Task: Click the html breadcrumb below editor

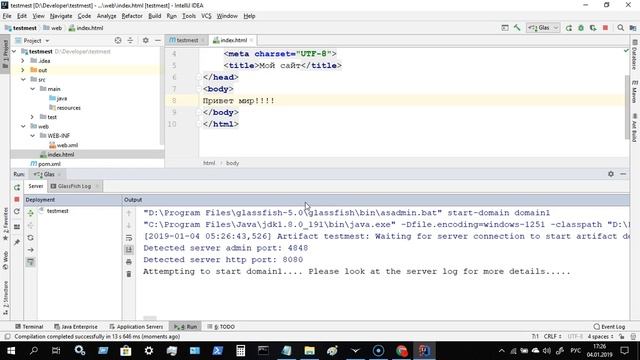Action: click(x=209, y=163)
